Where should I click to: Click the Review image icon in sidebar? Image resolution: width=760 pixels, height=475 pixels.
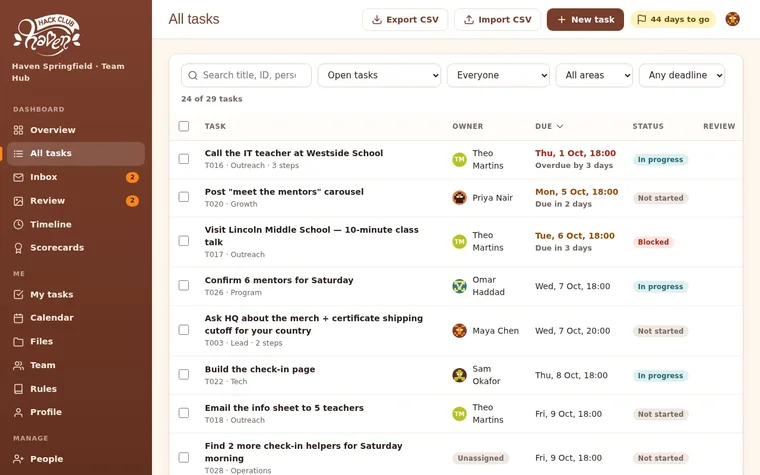pyautogui.click(x=18, y=201)
